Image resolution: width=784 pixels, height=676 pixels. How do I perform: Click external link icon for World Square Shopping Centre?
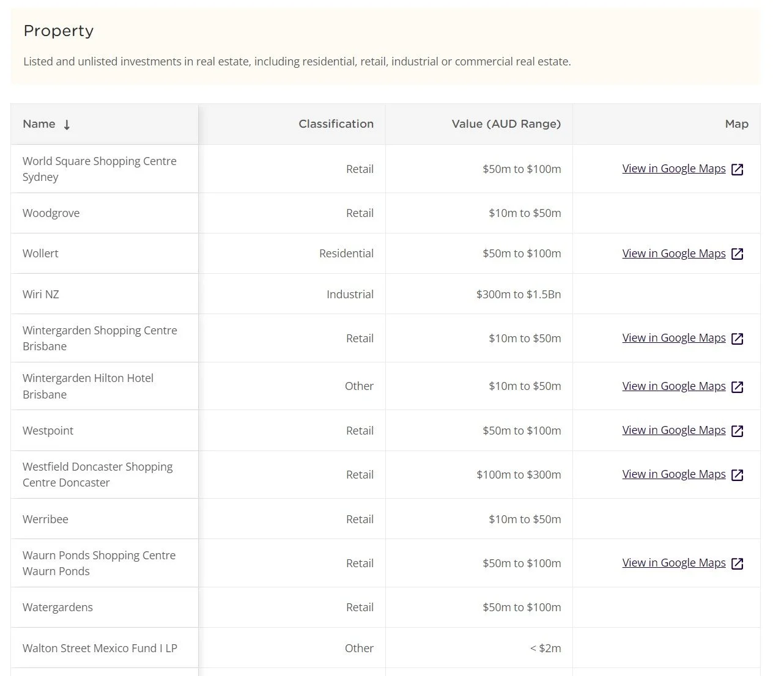(x=738, y=169)
